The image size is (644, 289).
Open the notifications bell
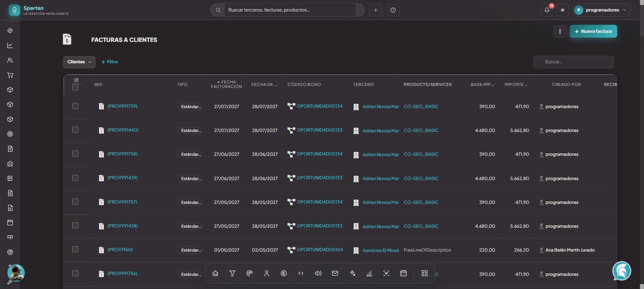tap(547, 10)
